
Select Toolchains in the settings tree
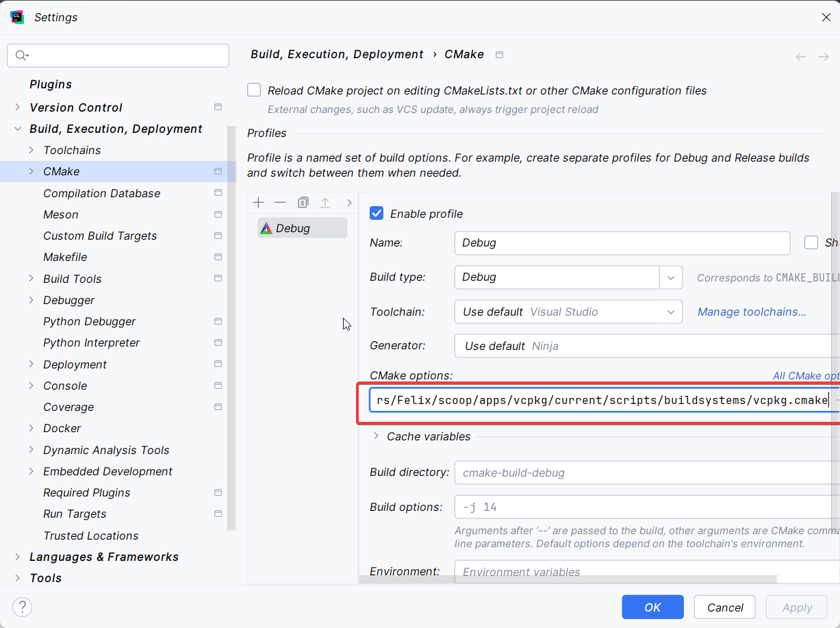point(72,150)
